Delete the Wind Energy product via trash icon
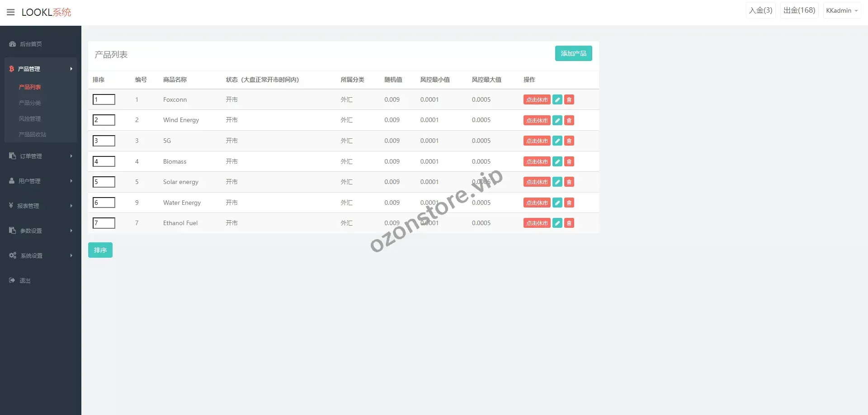The image size is (868, 415). click(569, 120)
